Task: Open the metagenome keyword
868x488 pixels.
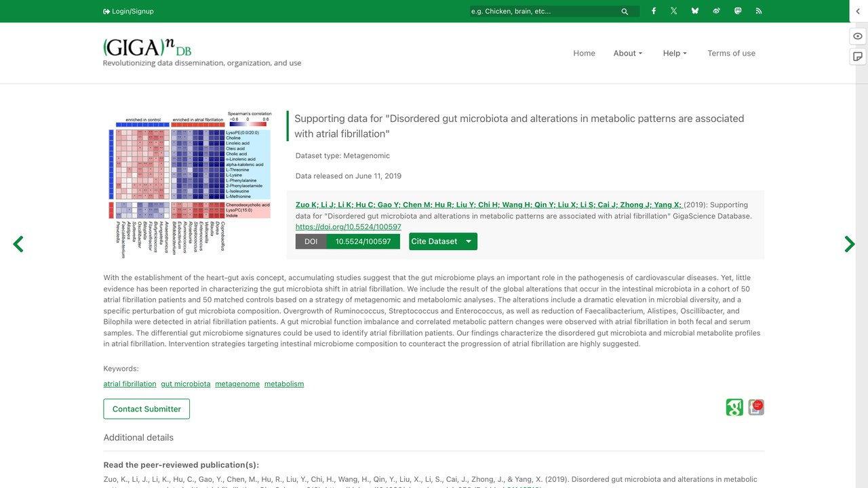Action: click(x=237, y=384)
